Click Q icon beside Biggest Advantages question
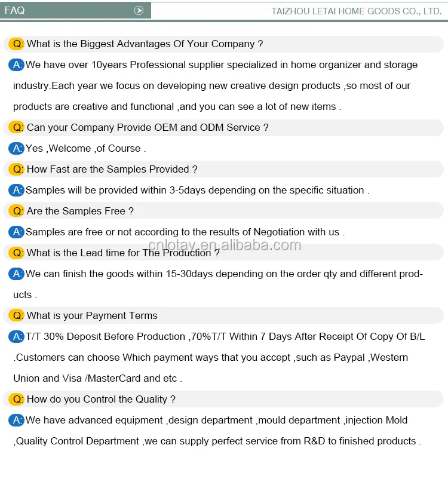448x491 pixels. 17,44
